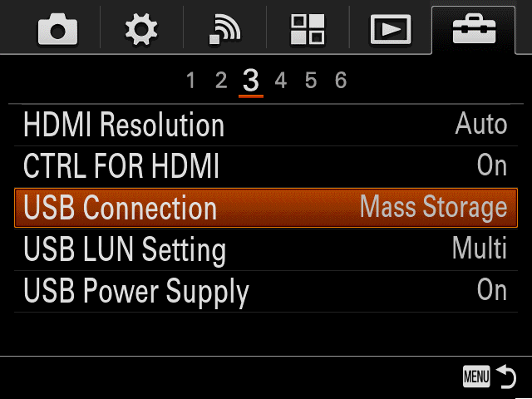
Task: Open the application grid tab
Action: coord(308,29)
